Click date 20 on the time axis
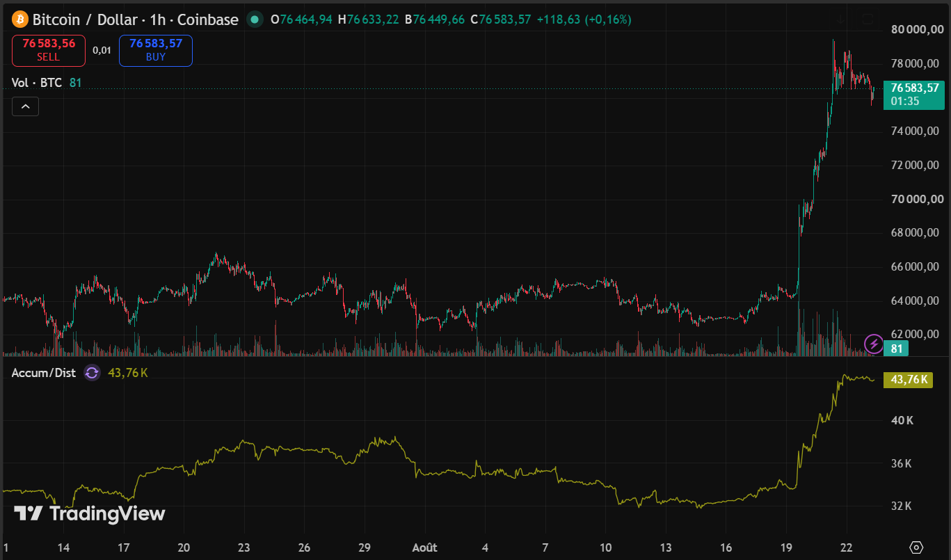 click(184, 547)
